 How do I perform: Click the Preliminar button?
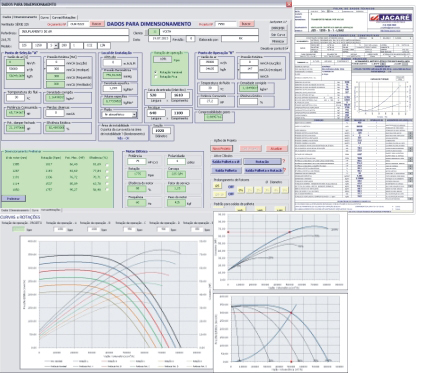(x=13, y=198)
